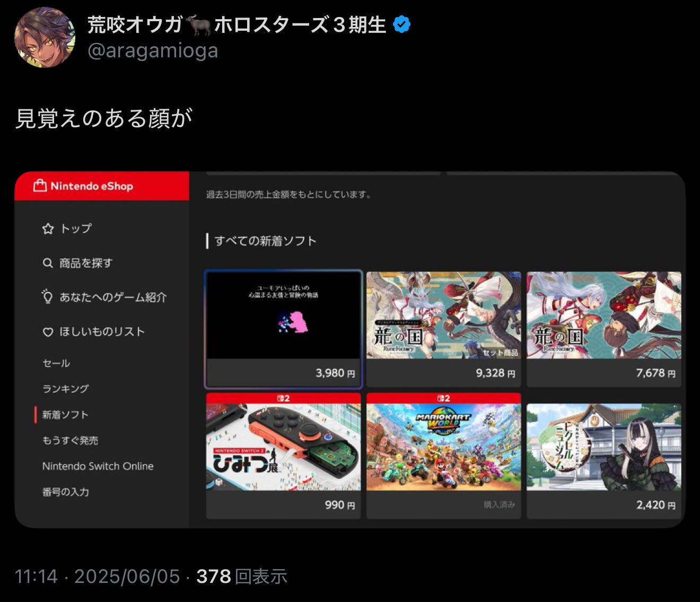Open 番号の入力 code entry item
Viewport: 700px width, 602px height.
pos(66,492)
